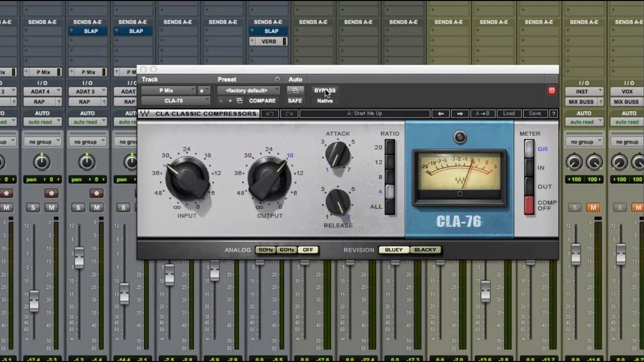Click the plug-in undo arrow icon
The image size is (644, 362).
click(270, 114)
